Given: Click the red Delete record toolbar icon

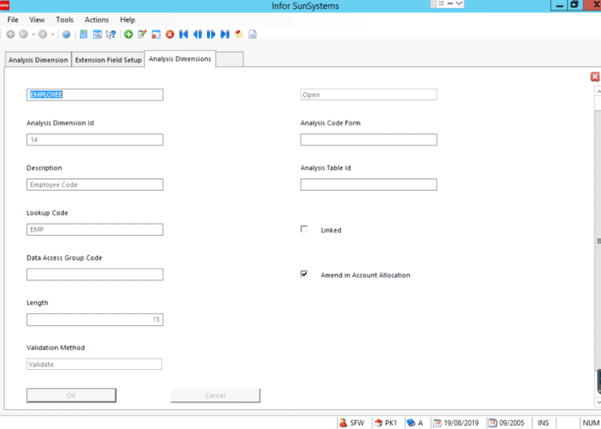Looking at the screenshot, I should click(x=170, y=34).
